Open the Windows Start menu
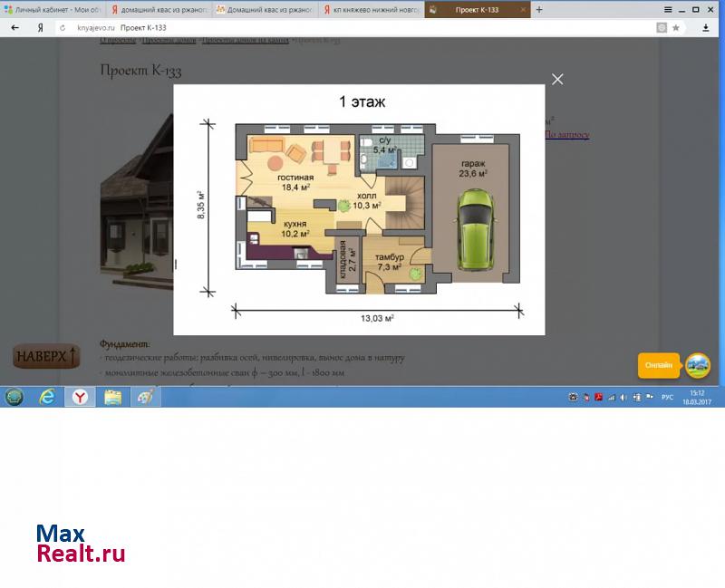 coord(14,397)
